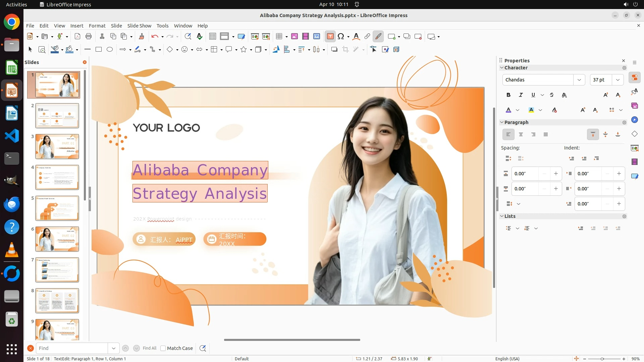Click the Insert Text Box toolbar icon
This screenshot has width=644, height=362.
(330, 37)
